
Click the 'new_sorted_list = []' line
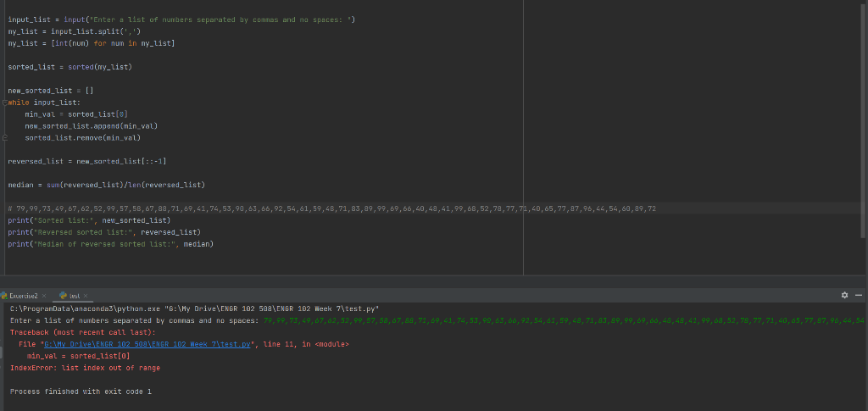coord(51,91)
